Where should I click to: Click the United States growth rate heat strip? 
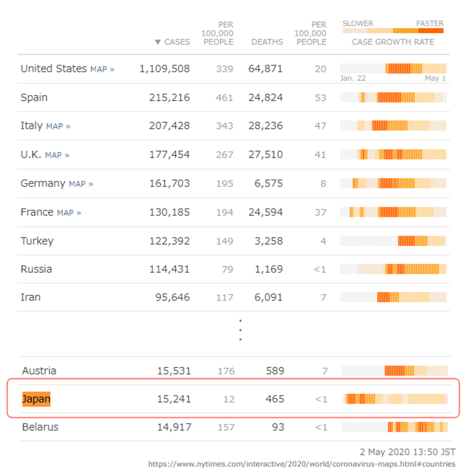point(393,68)
